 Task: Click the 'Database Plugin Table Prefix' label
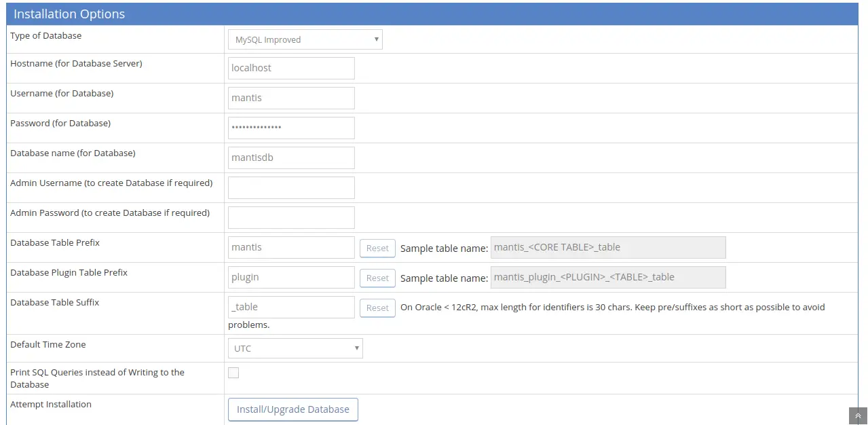[x=69, y=273]
